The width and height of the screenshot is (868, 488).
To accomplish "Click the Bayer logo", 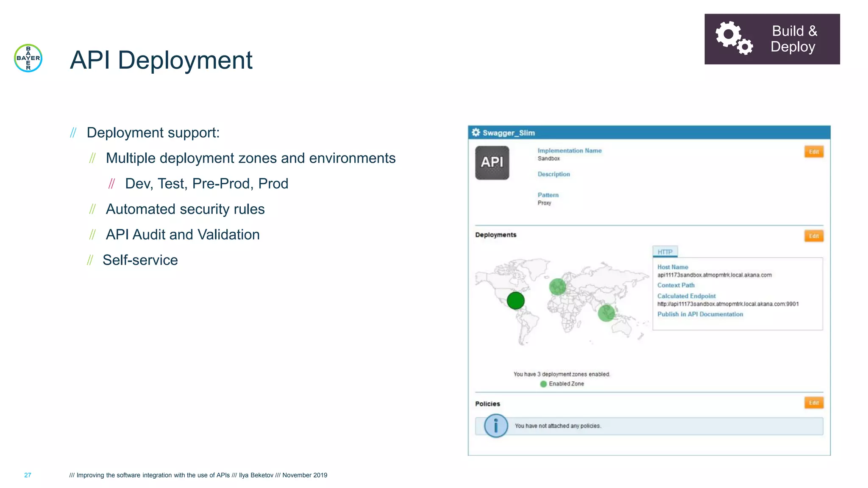I will point(28,58).
